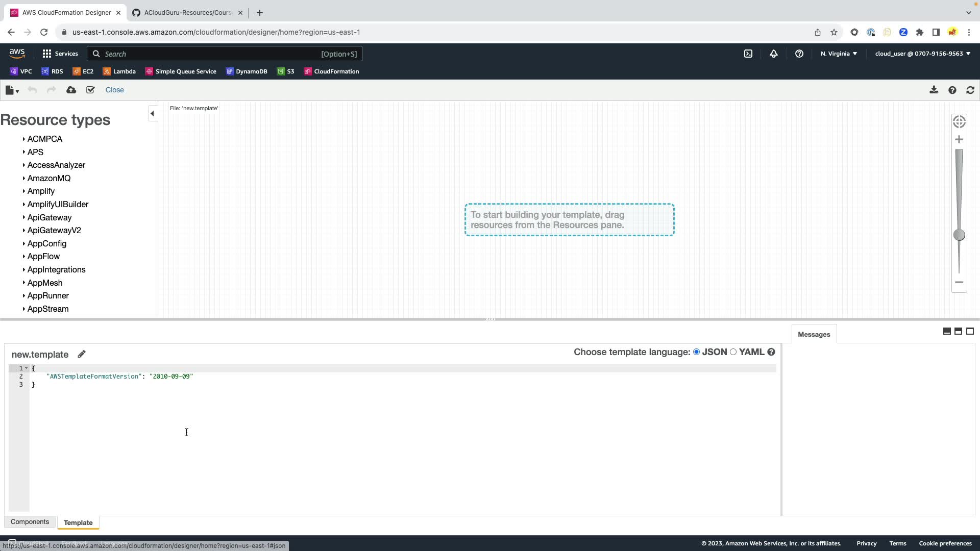Collapse the Resource types pane
The height and width of the screenshot is (551, 980).
pos(152,113)
